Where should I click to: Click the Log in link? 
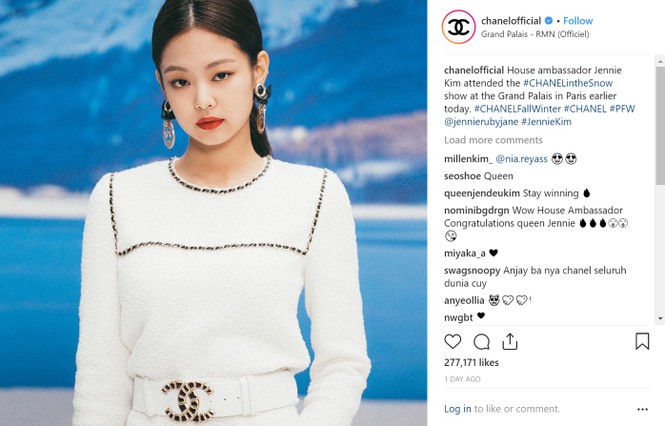click(457, 409)
